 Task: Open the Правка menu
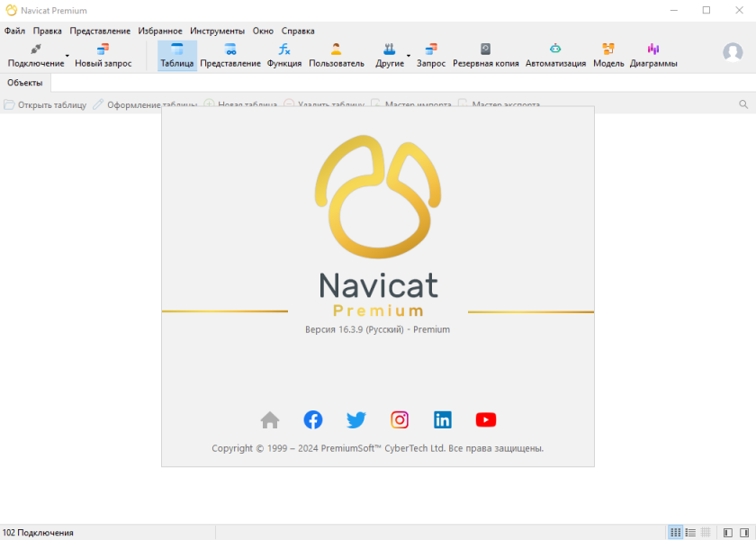pos(47,31)
